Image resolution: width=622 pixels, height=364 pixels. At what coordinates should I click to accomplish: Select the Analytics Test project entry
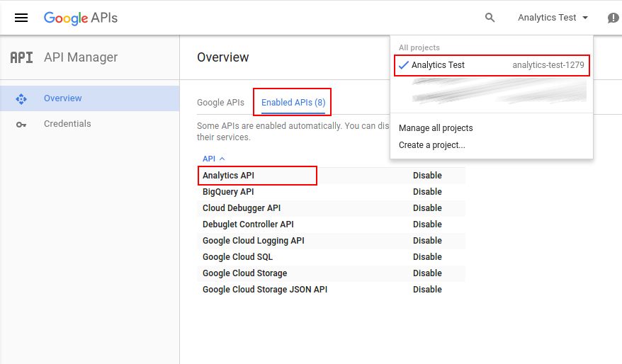(x=492, y=65)
